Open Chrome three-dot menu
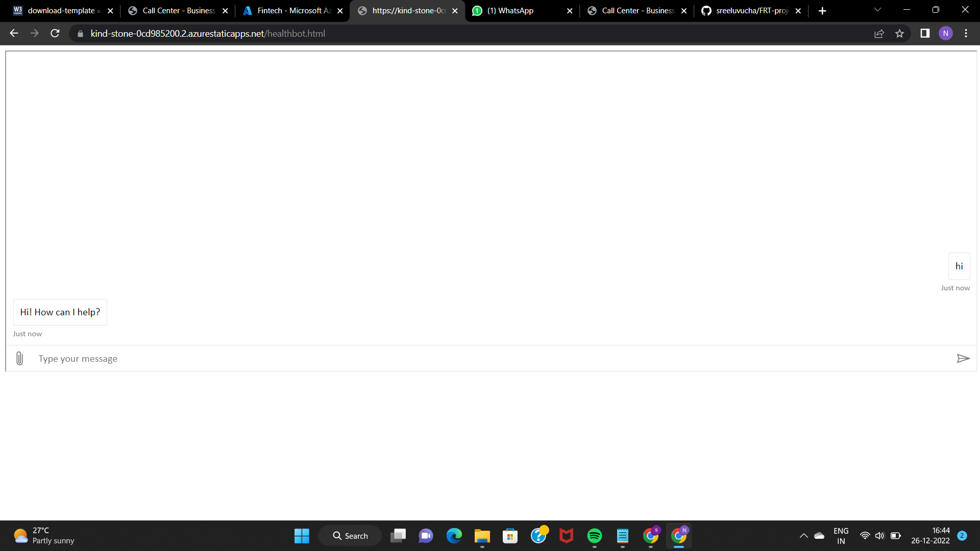Viewport: 980px width, 551px height. point(966,34)
